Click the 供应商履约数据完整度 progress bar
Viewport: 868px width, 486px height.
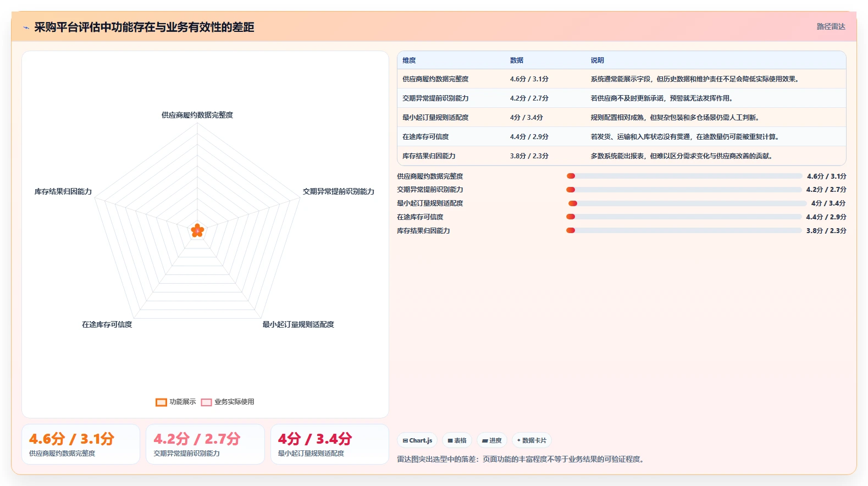pos(684,176)
